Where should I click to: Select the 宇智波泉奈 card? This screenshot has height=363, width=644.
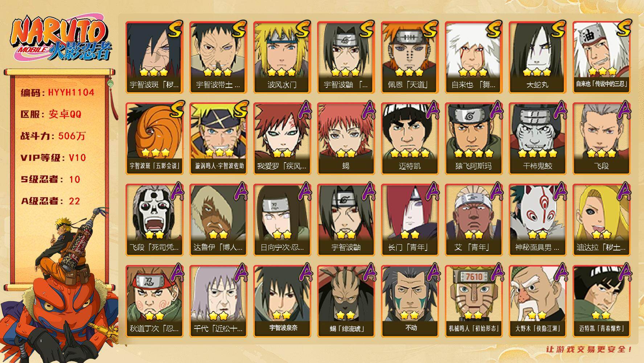[282, 301]
